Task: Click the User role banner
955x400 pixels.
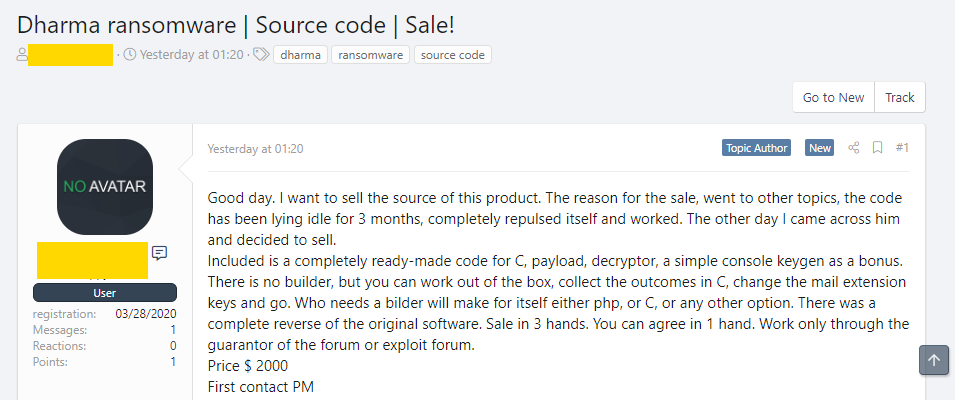Action: click(105, 292)
